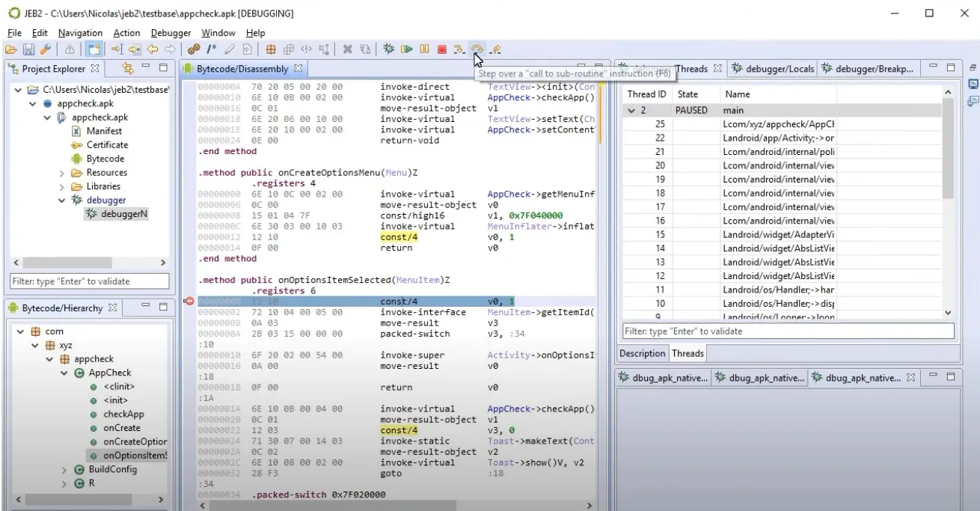Close the Bytecode/Disassembly tab
Viewport: 980px width, 511px height.
298,69
